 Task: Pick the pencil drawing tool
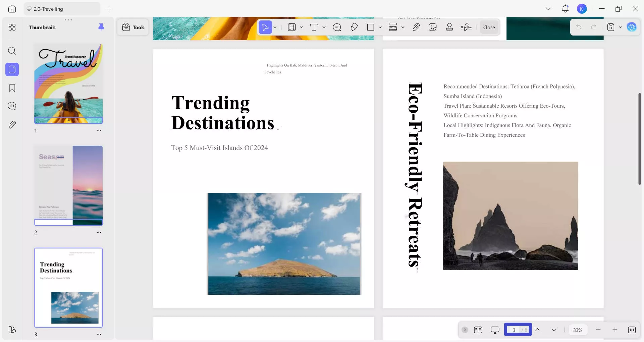(354, 27)
